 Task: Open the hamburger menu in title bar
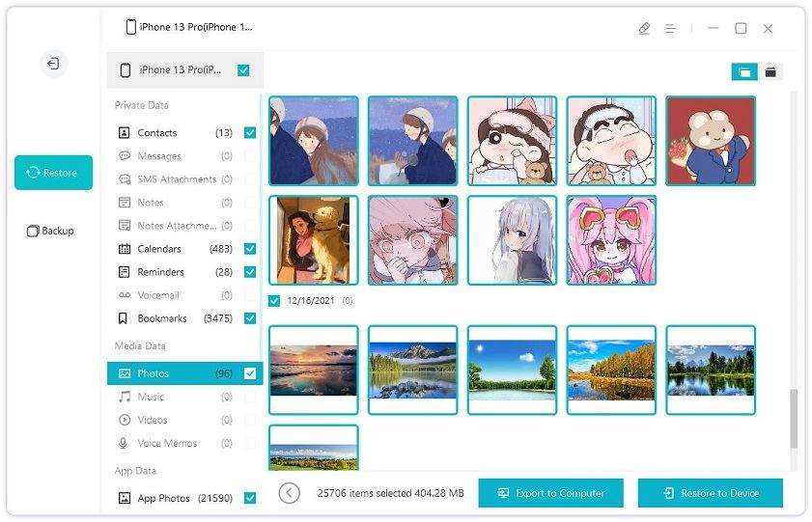coord(670,29)
